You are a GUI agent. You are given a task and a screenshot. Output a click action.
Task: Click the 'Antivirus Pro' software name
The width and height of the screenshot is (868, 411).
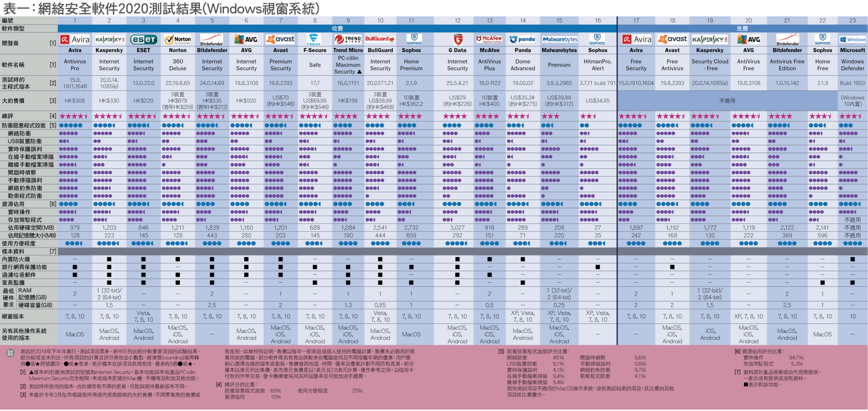point(75,65)
